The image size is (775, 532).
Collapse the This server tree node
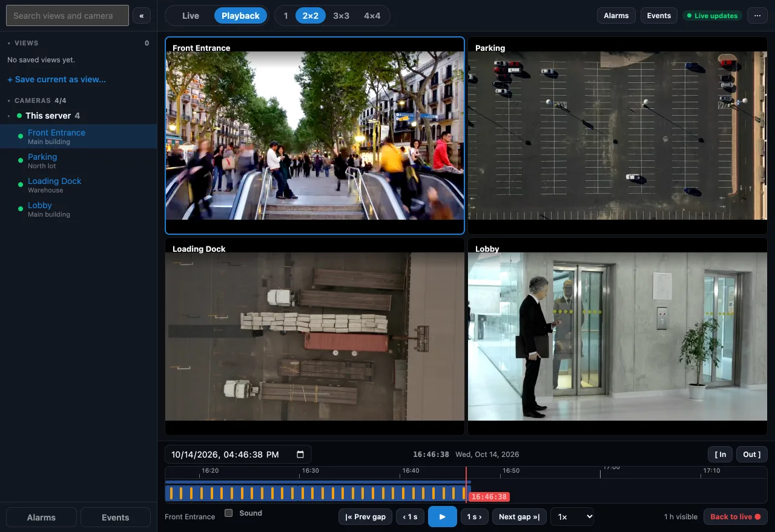click(x=9, y=116)
